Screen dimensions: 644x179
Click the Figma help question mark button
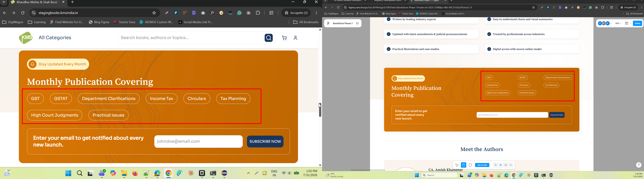click(x=638, y=165)
